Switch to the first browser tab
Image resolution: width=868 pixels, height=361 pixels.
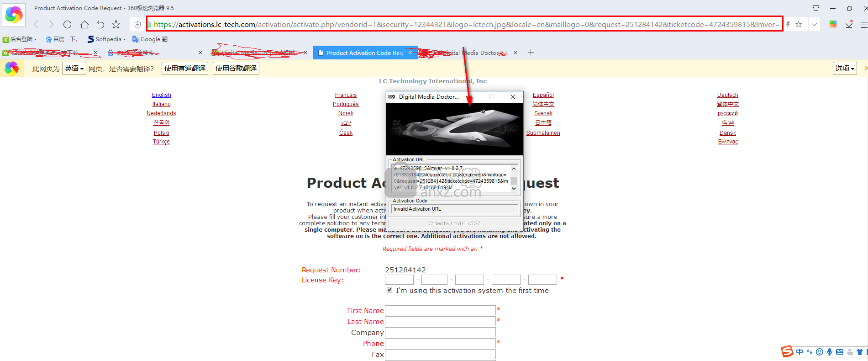point(50,53)
